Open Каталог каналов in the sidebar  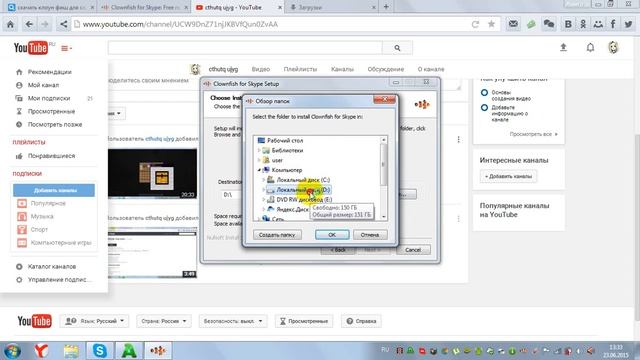[x=52, y=267]
